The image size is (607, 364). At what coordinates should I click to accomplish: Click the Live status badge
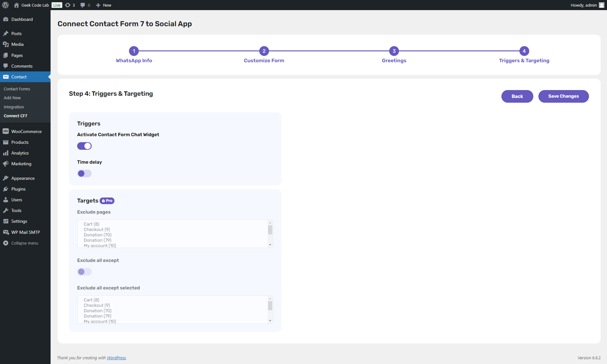tap(57, 5)
